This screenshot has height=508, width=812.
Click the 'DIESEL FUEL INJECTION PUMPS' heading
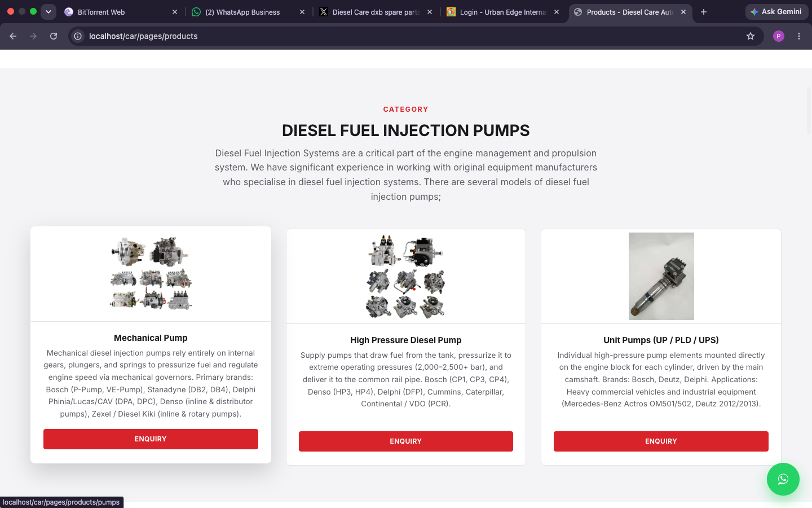pos(406,130)
